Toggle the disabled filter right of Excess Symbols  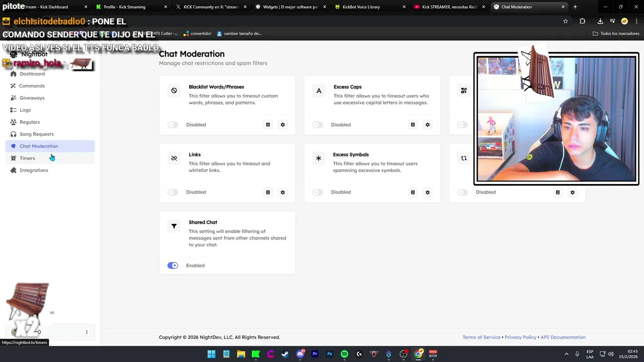point(462,192)
